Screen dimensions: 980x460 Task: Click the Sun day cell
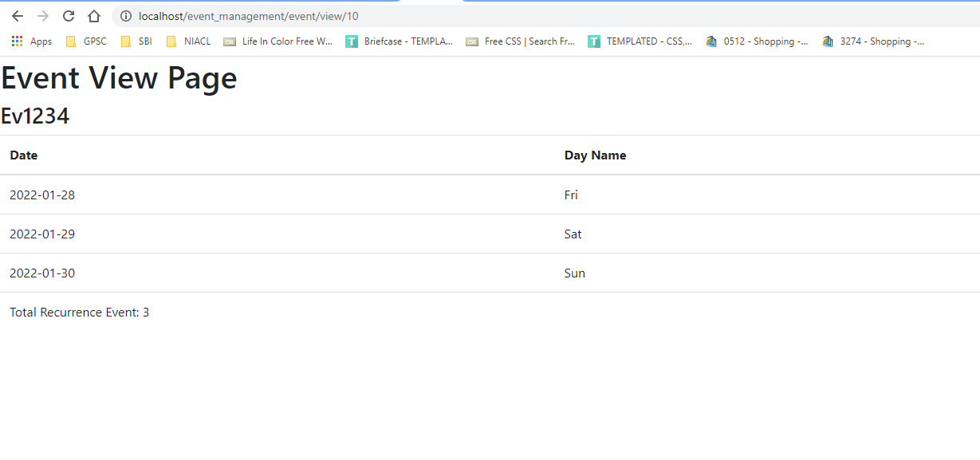pos(575,273)
